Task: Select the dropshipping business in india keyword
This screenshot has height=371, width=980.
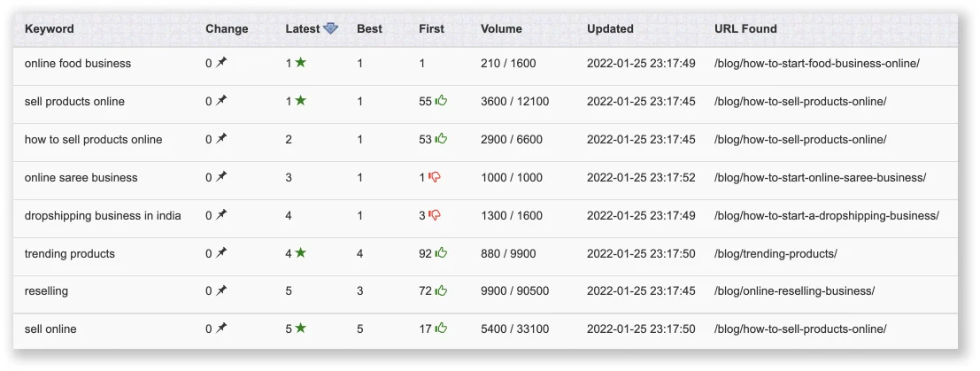Action: pyautogui.click(x=103, y=215)
